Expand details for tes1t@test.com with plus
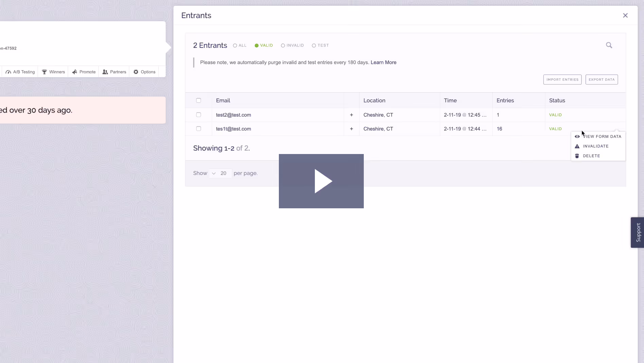Image resolution: width=644 pixels, height=363 pixels. click(x=351, y=129)
